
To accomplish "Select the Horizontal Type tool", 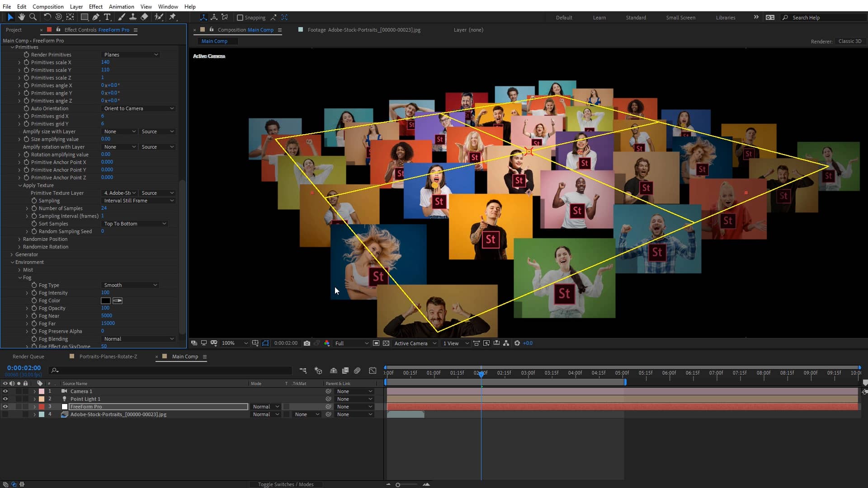I will click(x=107, y=17).
